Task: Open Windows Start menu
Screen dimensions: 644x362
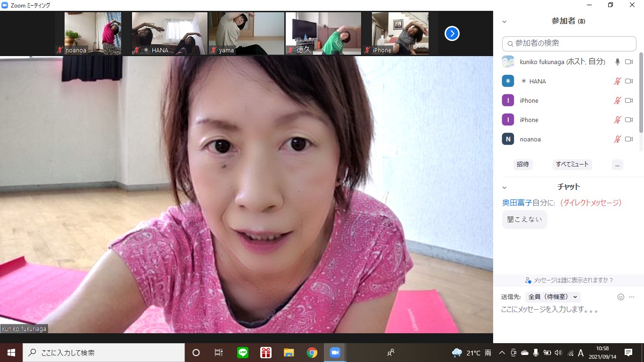Action: tap(11, 353)
